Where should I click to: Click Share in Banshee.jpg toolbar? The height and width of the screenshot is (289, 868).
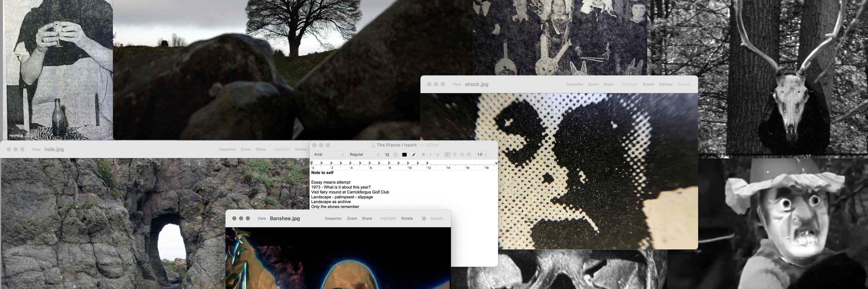pos(367,218)
